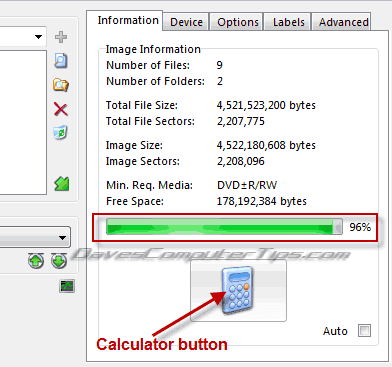Click the Calculator button
Screen dimensions: 392x367
[x=238, y=291]
